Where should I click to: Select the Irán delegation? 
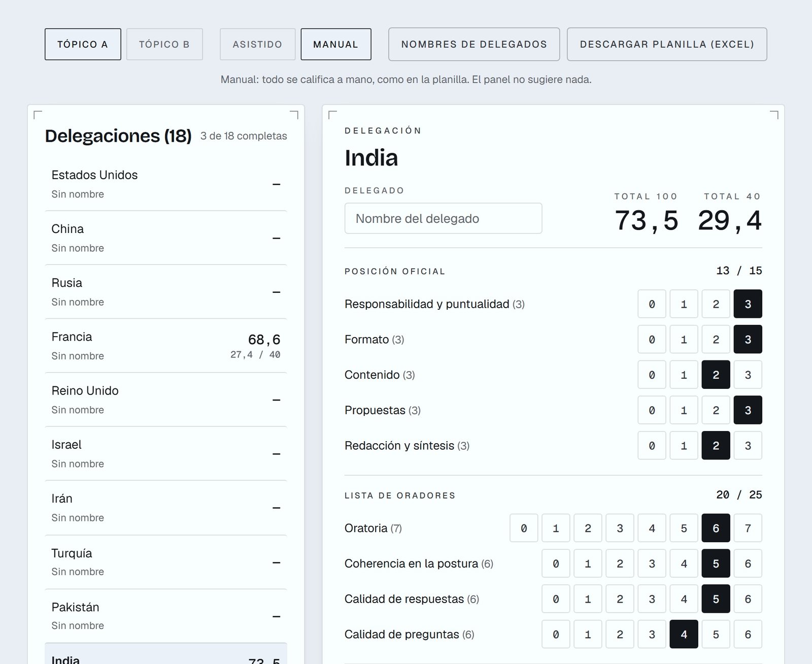166,508
